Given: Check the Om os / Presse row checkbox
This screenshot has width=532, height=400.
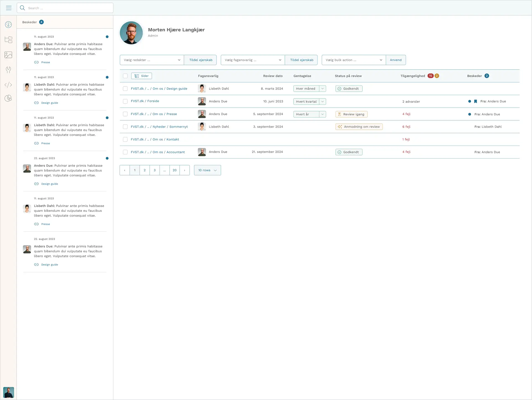Looking at the screenshot, I should click(x=125, y=114).
